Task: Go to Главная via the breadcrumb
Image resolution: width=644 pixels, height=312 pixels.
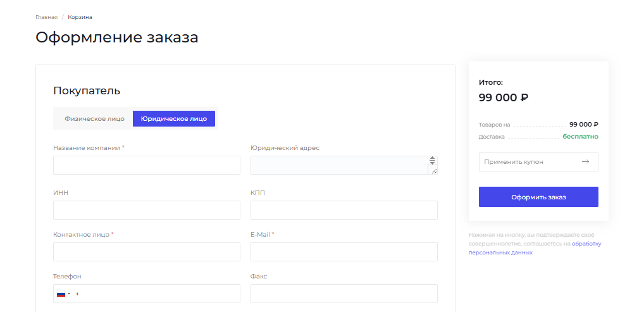Action: (46, 17)
